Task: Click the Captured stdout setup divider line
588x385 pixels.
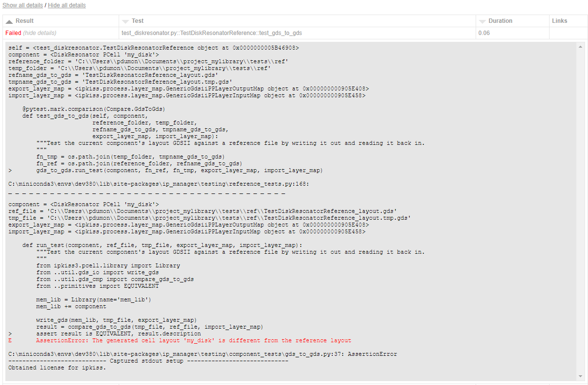Action: pos(148,361)
